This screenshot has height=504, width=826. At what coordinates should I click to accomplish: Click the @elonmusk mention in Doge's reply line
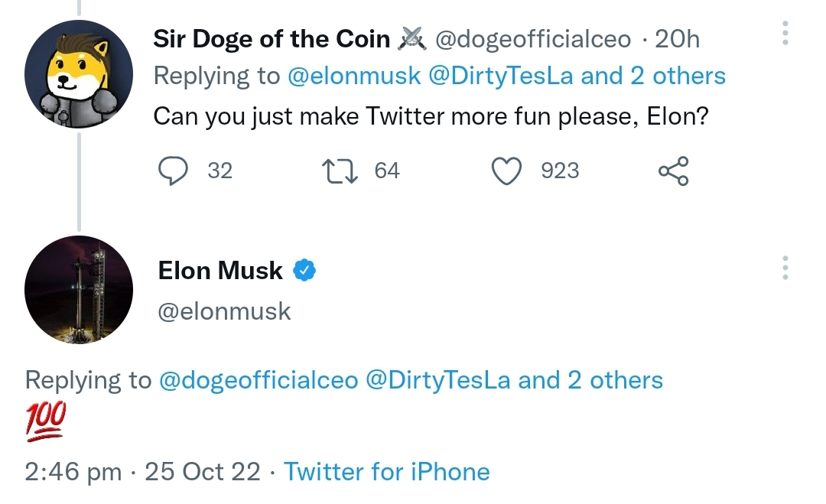[x=354, y=76]
